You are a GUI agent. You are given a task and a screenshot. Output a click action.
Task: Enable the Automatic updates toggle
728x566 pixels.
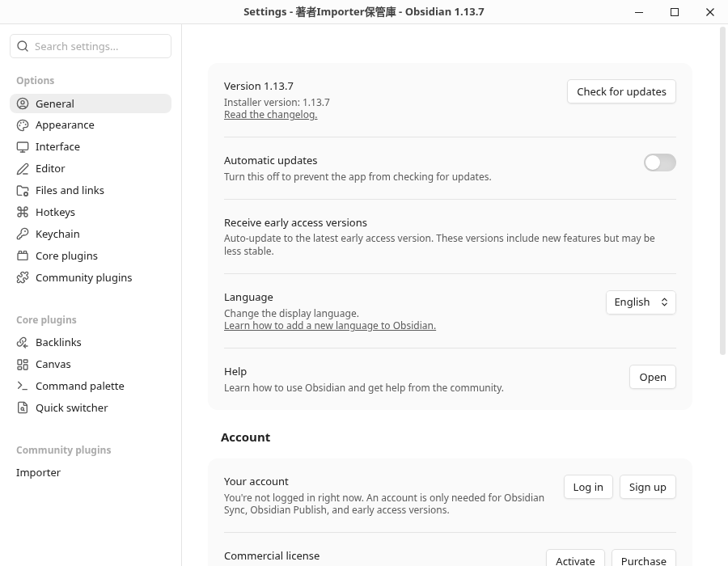tap(659, 163)
